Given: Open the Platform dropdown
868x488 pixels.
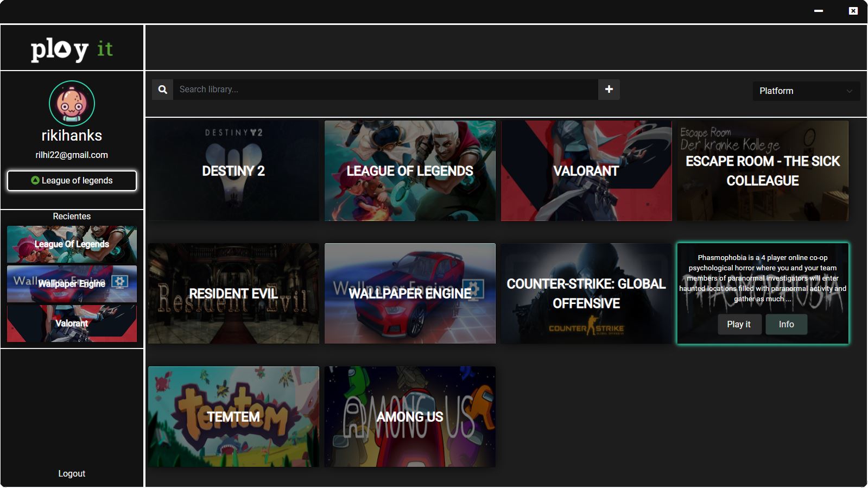Looking at the screenshot, I should click(806, 91).
